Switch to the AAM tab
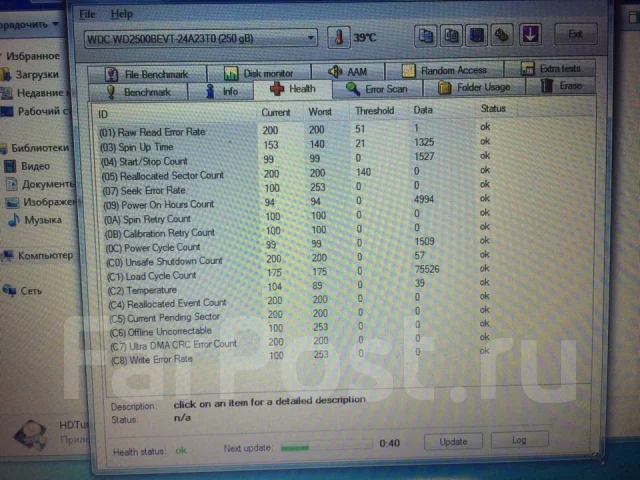The width and height of the screenshot is (640, 480). [348, 72]
